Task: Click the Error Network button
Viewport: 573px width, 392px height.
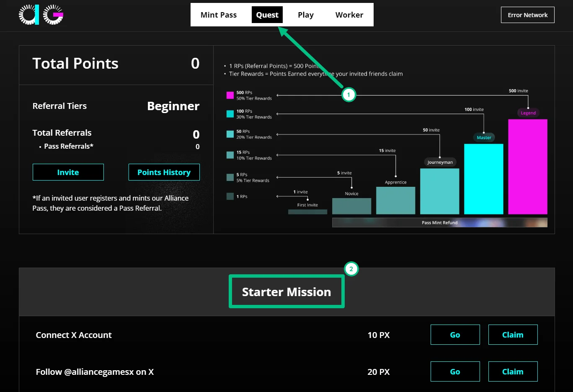Action: click(528, 15)
